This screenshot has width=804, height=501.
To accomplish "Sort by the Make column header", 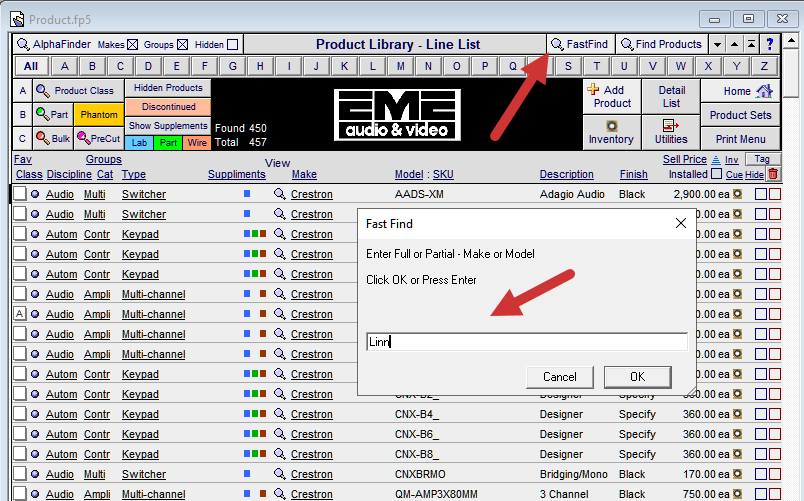I will click(304, 174).
